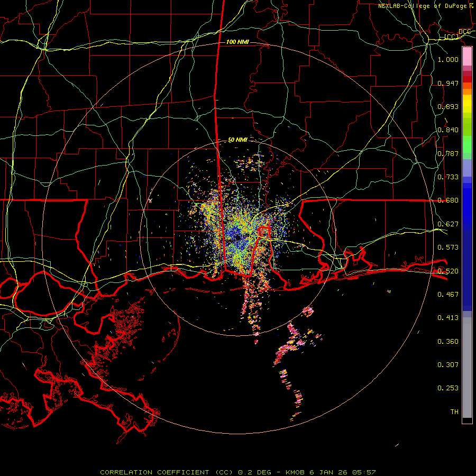Click the 100 NMI range ring label
The width and height of the screenshot is (476, 476).
pyautogui.click(x=237, y=42)
